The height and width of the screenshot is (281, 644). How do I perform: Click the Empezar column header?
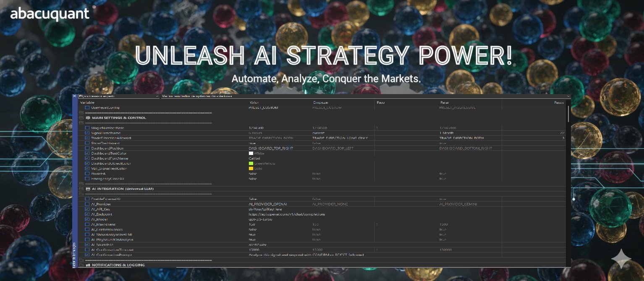(321, 102)
